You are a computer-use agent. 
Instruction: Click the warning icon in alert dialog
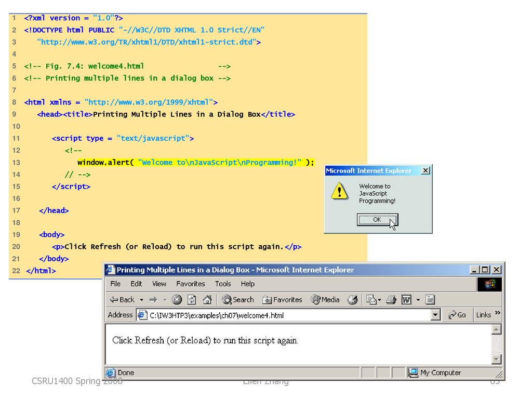pos(339,191)
